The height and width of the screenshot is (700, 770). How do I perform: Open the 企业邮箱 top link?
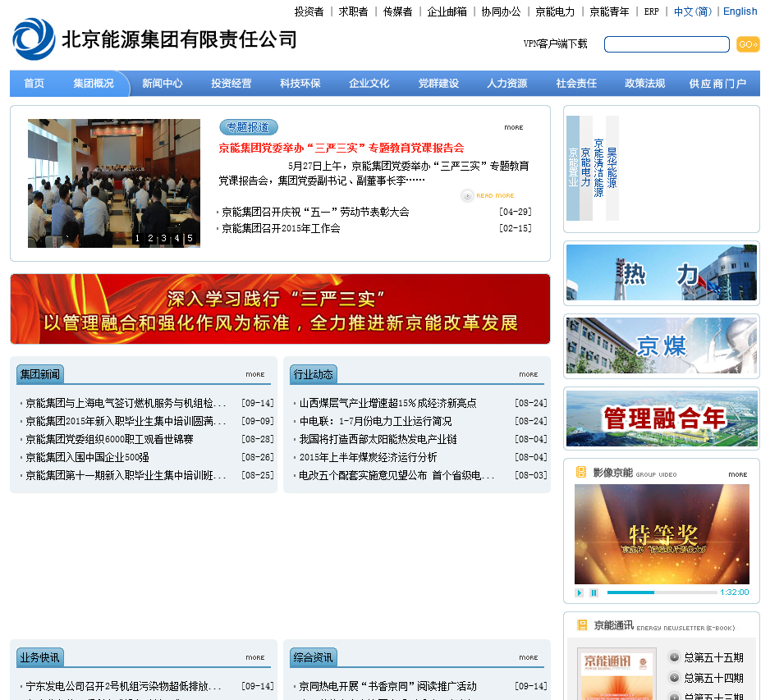click(447, 11)
